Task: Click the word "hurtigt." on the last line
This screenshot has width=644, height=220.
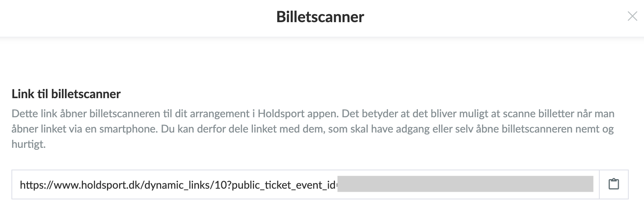Action: [29, 145]
